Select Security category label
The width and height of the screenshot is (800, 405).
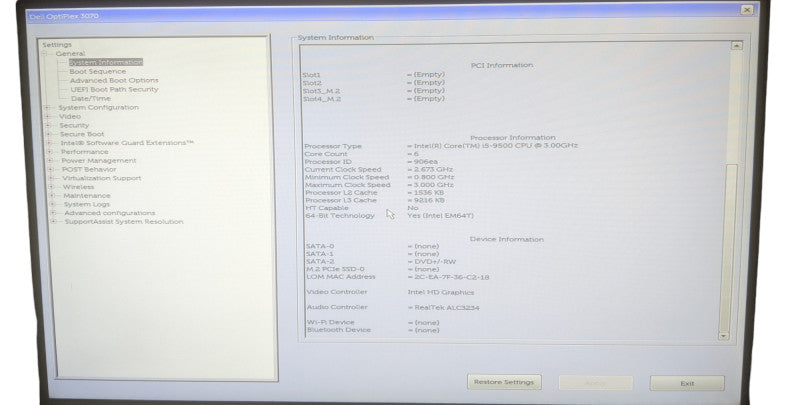pos(74,125)
